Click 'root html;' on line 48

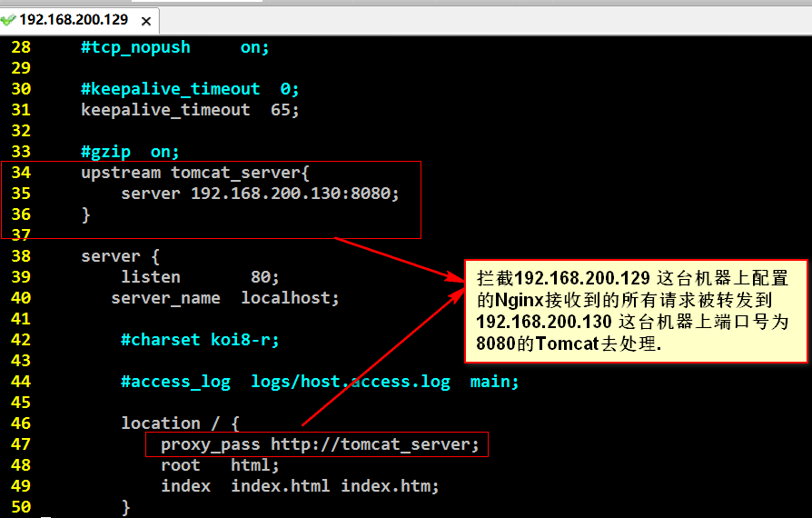point(220,465)
